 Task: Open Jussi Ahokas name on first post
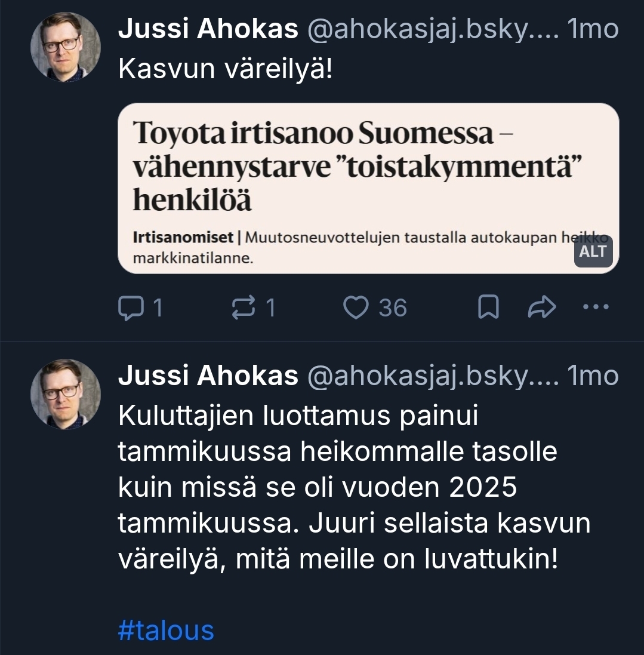pyautogui.click(x=208, y=29)
